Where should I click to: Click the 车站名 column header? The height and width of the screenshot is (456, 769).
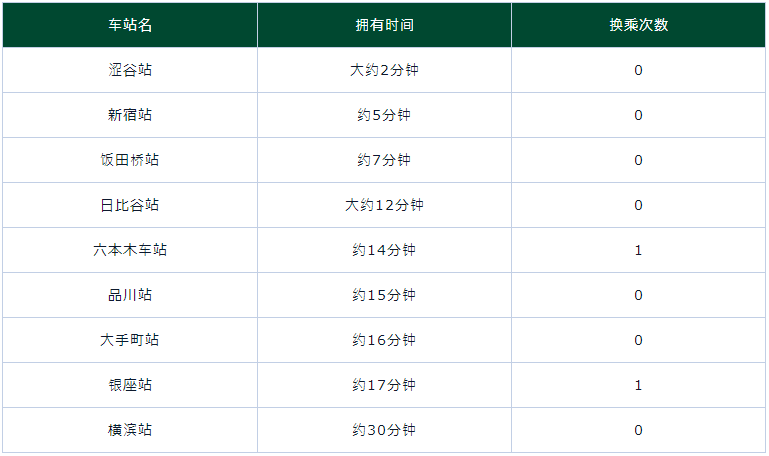pos(130,25)
